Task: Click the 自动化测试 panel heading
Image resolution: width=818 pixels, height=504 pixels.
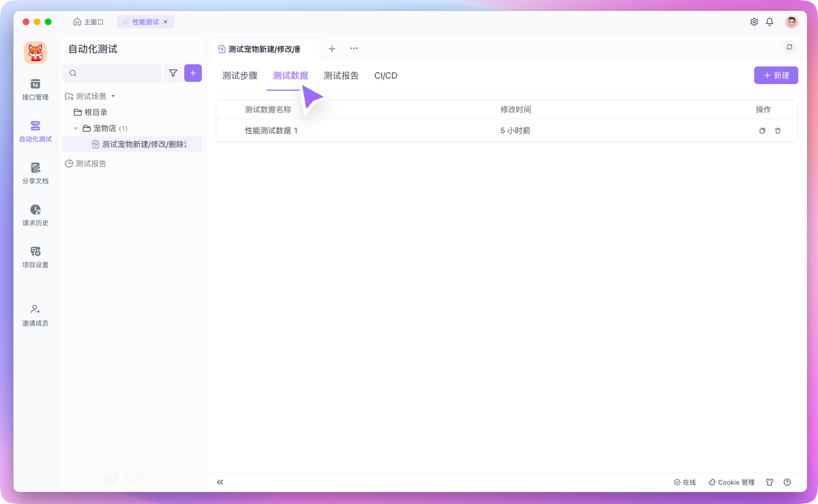Action: tap(93, 49)
